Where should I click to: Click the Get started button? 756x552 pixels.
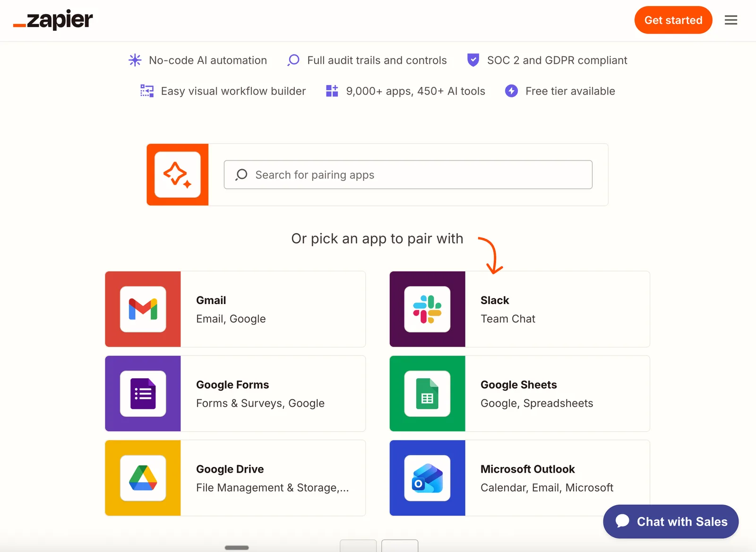pos(673,20)
